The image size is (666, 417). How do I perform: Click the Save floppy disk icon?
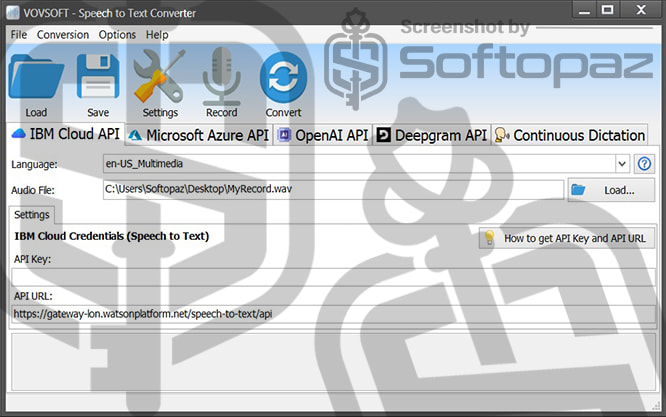[98, 76]
